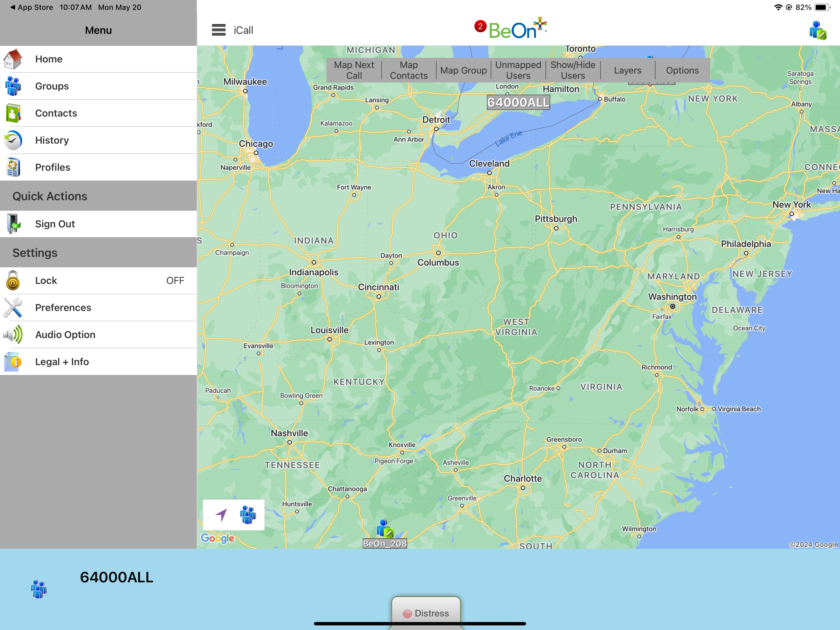Open Audio Option settings
Screen dimensions: 840x630
coord(98,334)
